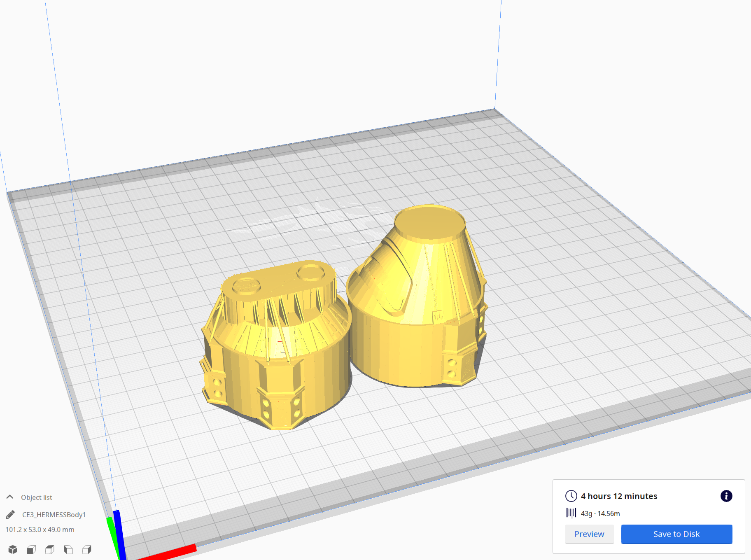Switch to top view icon
The height and width of the screenshot is (560, 751).
pyautogui.click(x=50, y=549)
